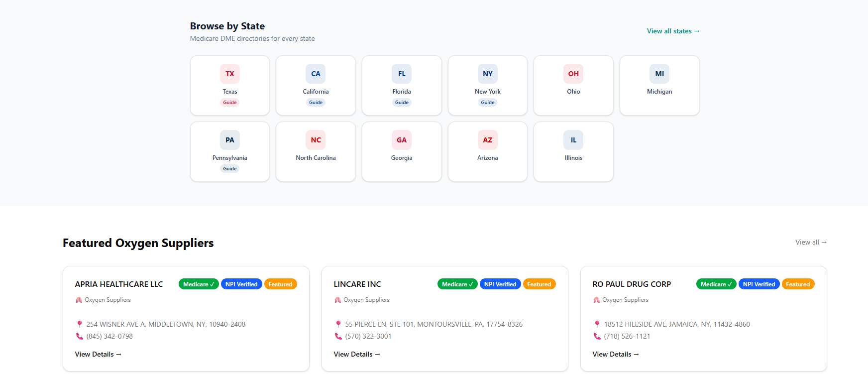Screen dimensions: 868x374
Task: Click phone number (570) 322-3001
Action: [x=368, y=336]
